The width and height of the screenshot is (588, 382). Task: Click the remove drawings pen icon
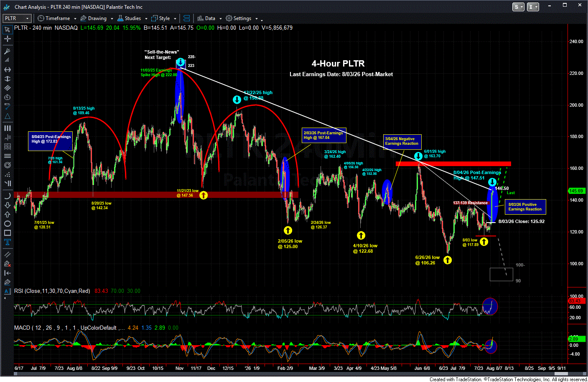pos(7,264)
